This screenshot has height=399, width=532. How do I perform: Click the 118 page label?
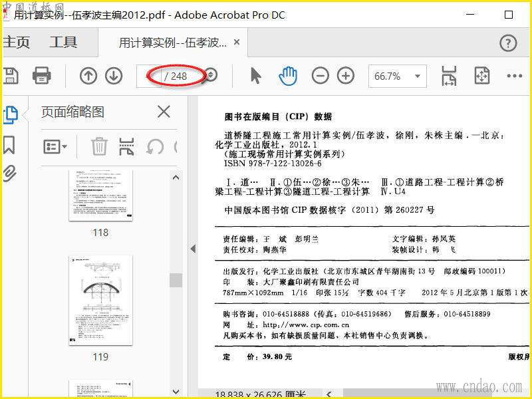[x=101, y=232]
